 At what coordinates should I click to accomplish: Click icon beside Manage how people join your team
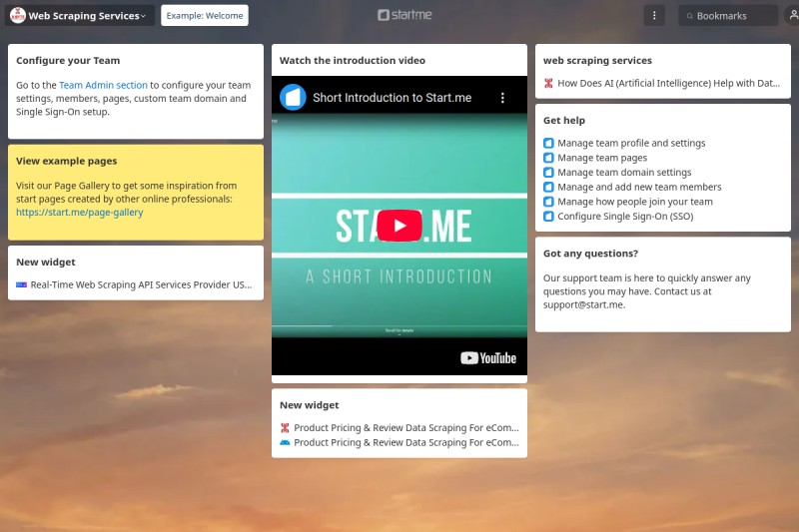pos(548,202)
